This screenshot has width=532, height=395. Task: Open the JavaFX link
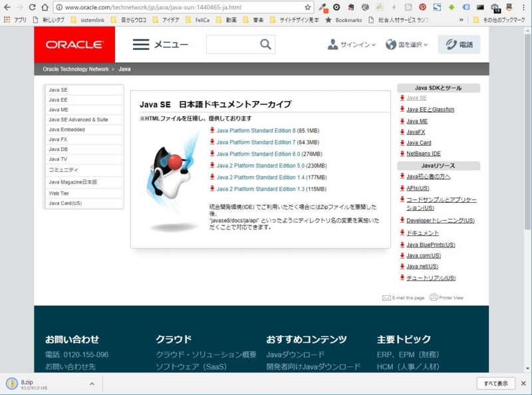pyautogui.click(x=416, y=132)
